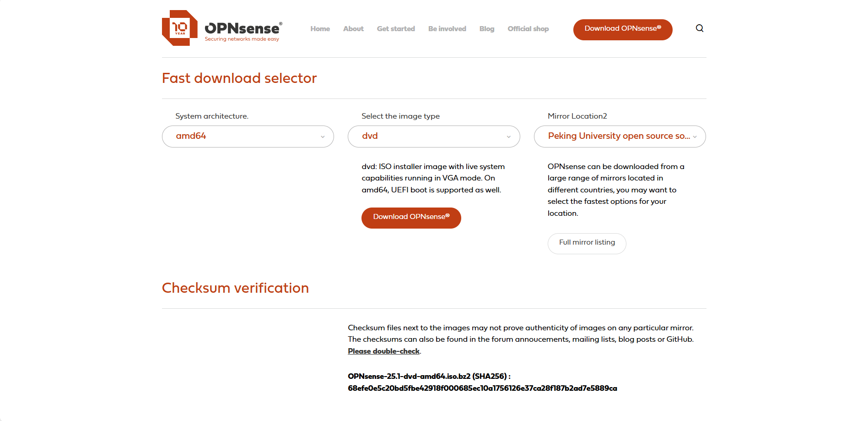Screen dimensions: 868x421
Task: Click the OPNsense wordmark text logo
Action: (x=243, y=29)
